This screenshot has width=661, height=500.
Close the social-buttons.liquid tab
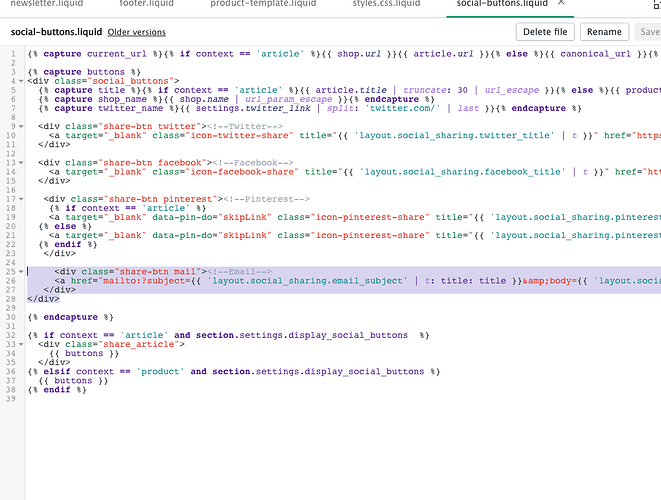coord(561,3)
